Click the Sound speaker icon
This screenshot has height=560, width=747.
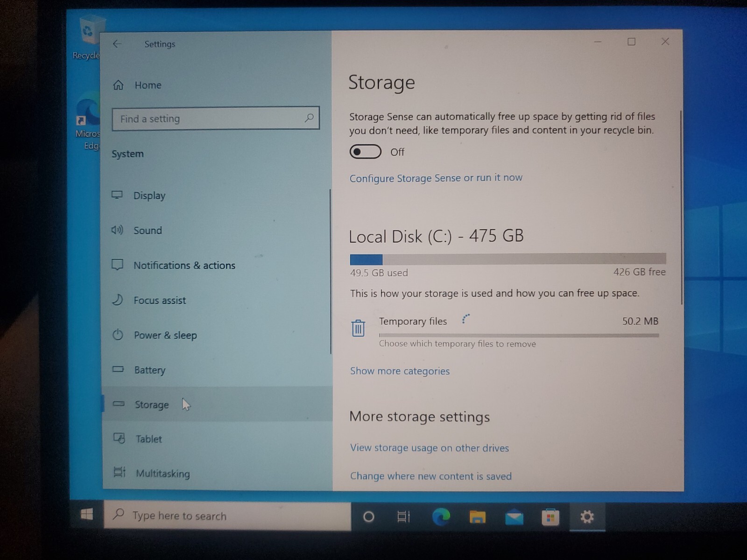pyautogui.click(x=117, y=230)
